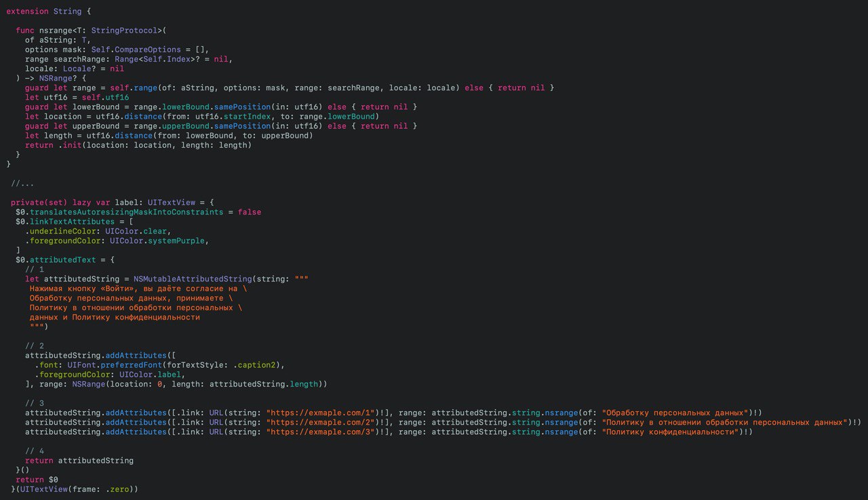Screen dimensions: 868x500
Task: Click the URL string 'https://exmaple.com/1'
Action: (x=321, y=412)
